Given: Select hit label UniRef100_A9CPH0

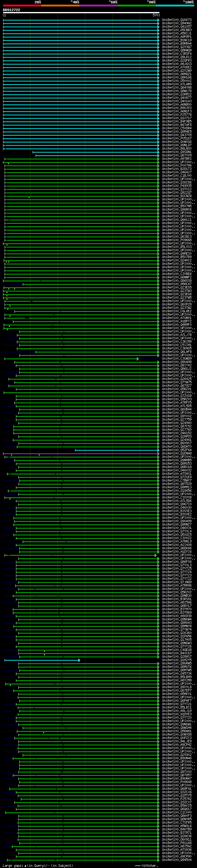Looking at the screenshot, I should 176,857.
